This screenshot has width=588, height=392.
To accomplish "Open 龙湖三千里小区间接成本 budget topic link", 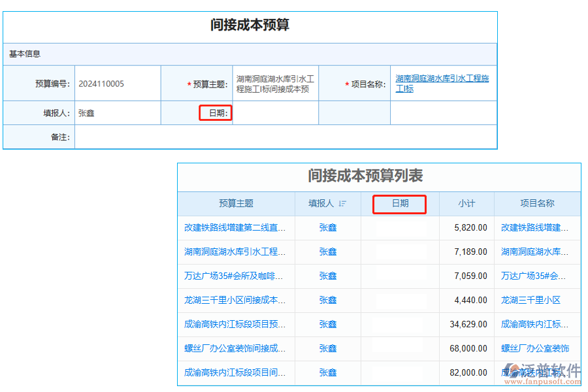I will tap(235, 301).
